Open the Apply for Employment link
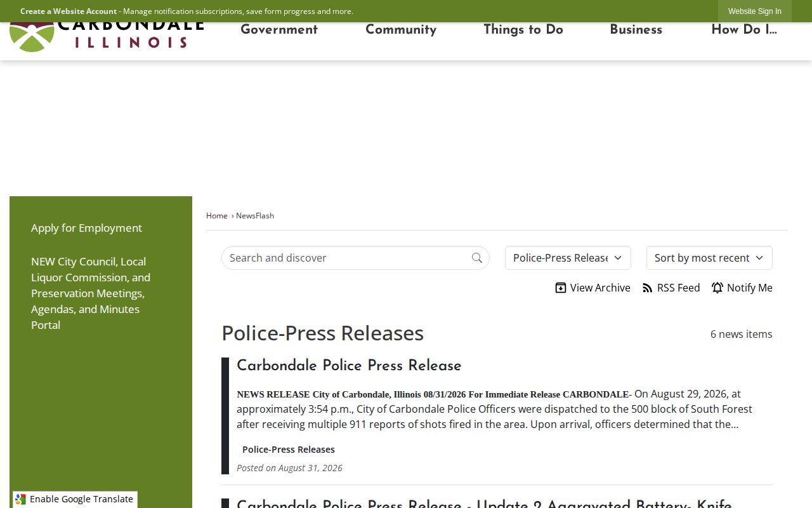Screen dimensions: 812x508 pos(87,228)
